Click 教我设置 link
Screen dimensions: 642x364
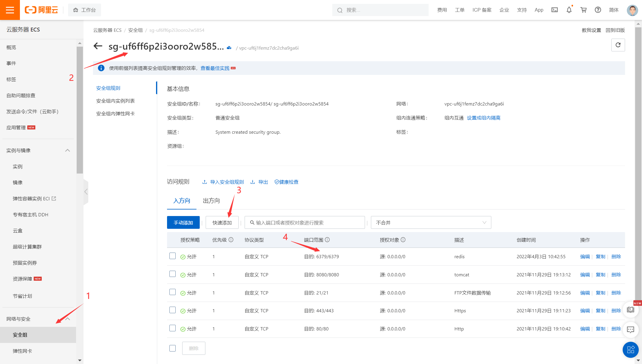point(591,30)
